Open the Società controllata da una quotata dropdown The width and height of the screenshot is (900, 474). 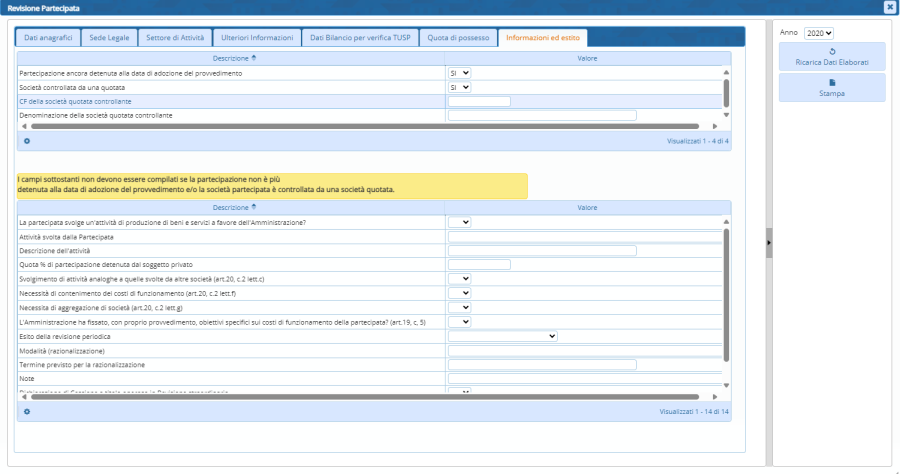[460, 87]
